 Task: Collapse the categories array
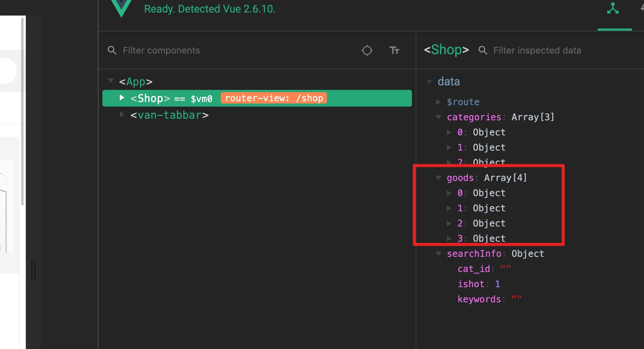pos(438,117)
